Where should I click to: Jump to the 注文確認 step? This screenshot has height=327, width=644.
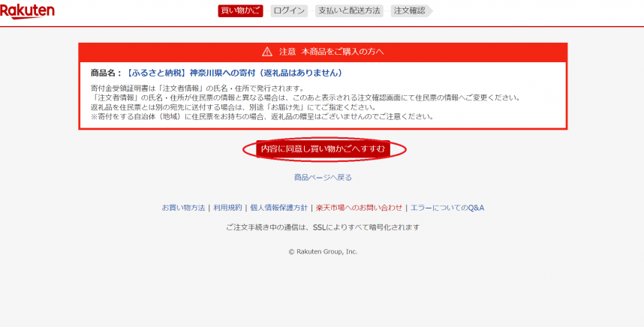(x=410, y=10)
